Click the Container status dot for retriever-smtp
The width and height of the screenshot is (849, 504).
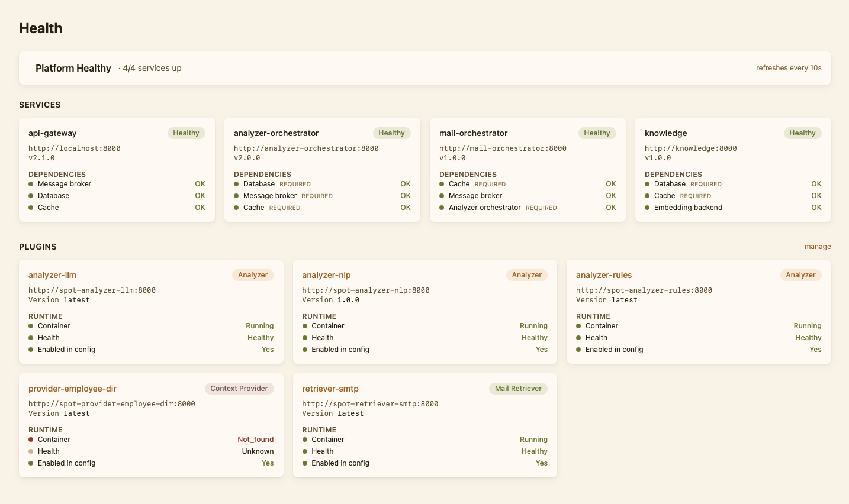tap(305, 440)
